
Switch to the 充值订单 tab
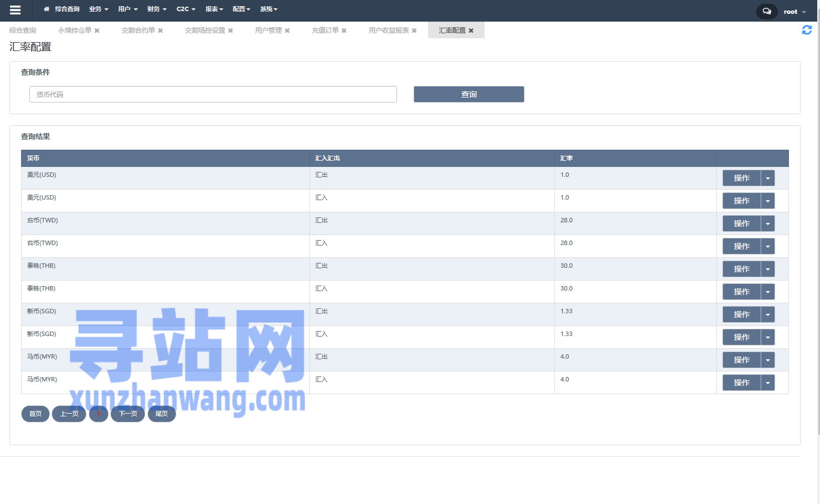pyautogui.click(x=325, y=30)
